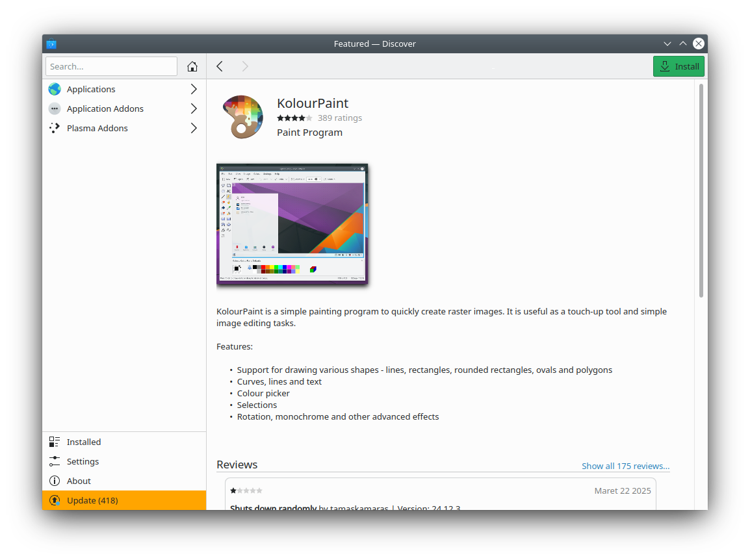
Task: Click the Curves, lines and text bullet
Action: pyautogui.click(x=279, y=381)
